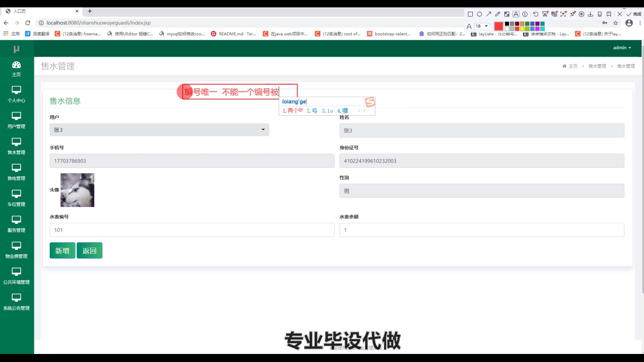The width and height of the screenshot is (644, 362).
Task: Choose the pencil draw tool
Action: [x=498, y=14]
